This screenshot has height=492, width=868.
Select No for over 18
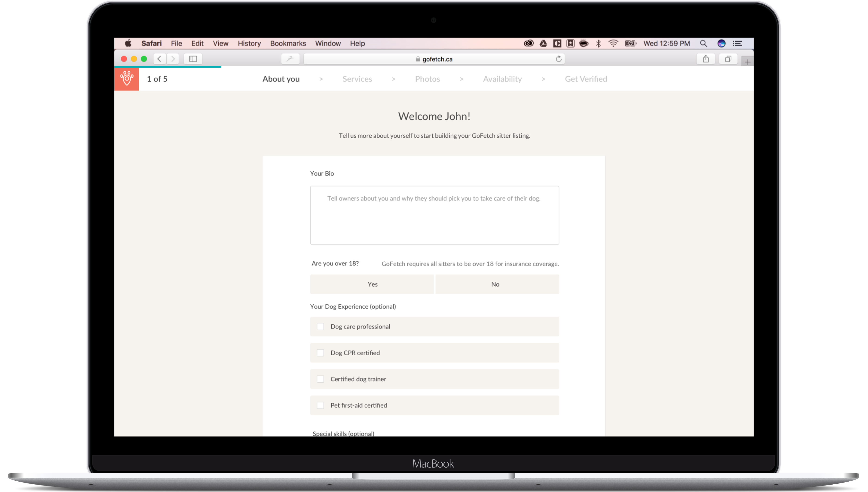pyautogui.click(x=497, y=284)
